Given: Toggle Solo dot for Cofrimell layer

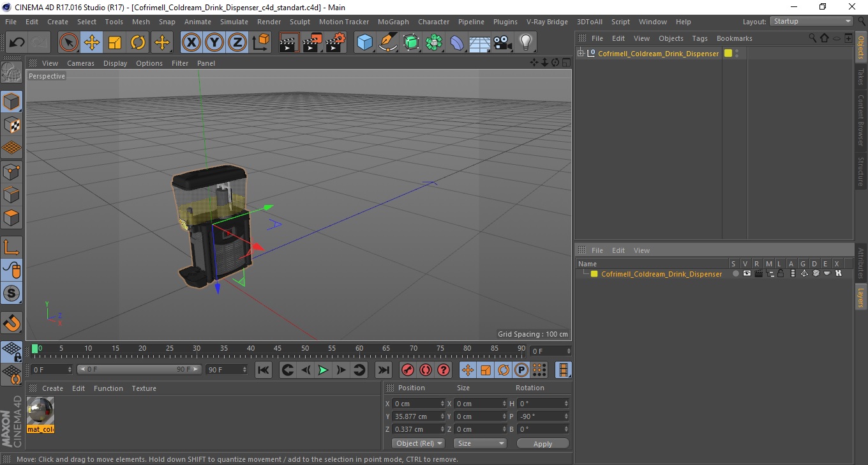Looking at the screenshot, I should pyautogui.click(x=735, y=273).
